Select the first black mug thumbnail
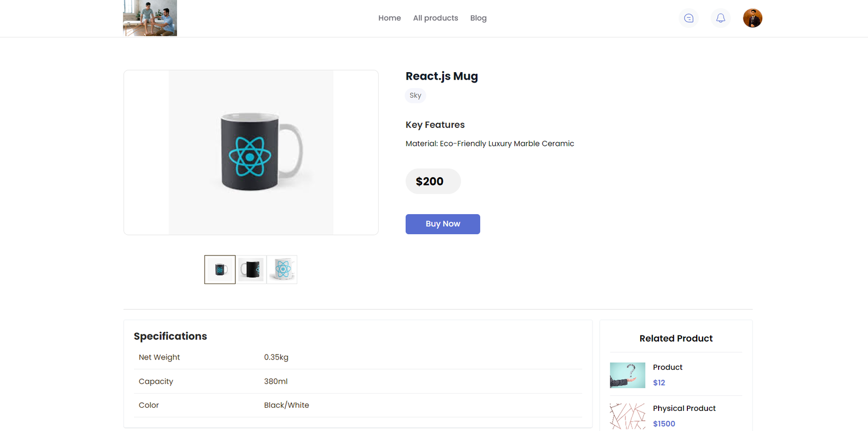 click(220, 269)
